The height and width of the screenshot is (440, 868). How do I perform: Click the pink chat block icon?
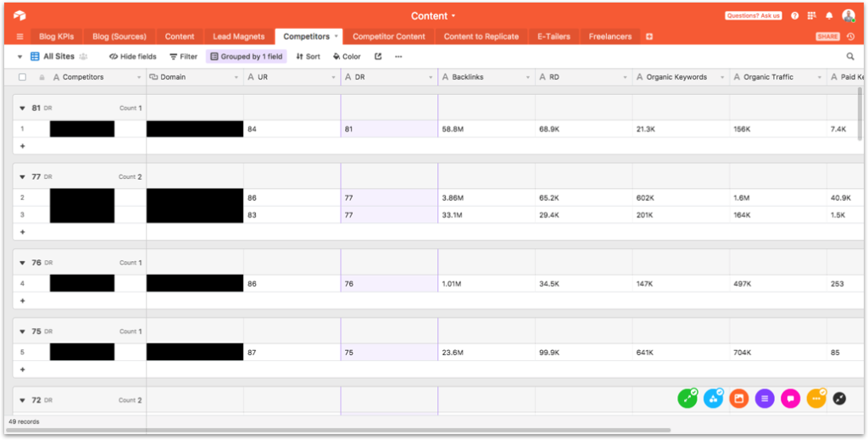pos(791,398)
